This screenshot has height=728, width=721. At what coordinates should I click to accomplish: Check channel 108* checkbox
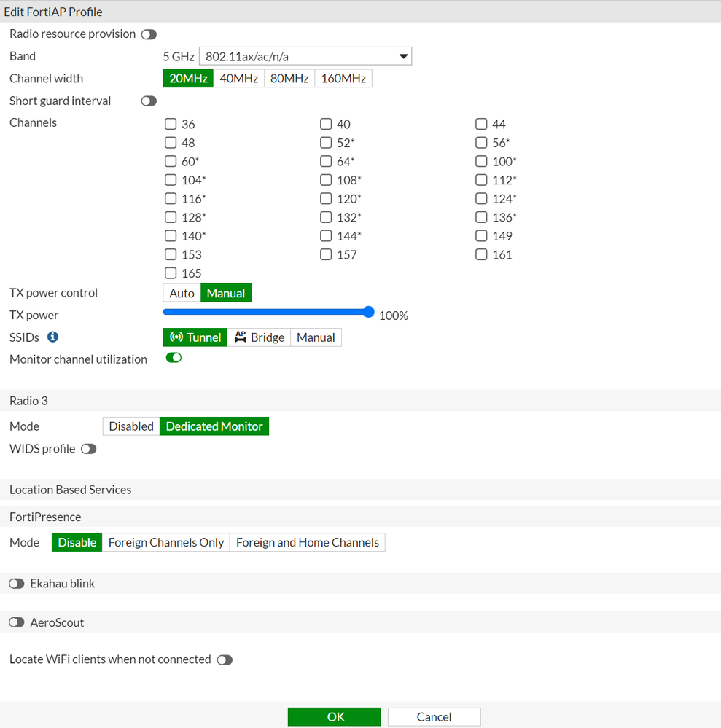[326, 180]
